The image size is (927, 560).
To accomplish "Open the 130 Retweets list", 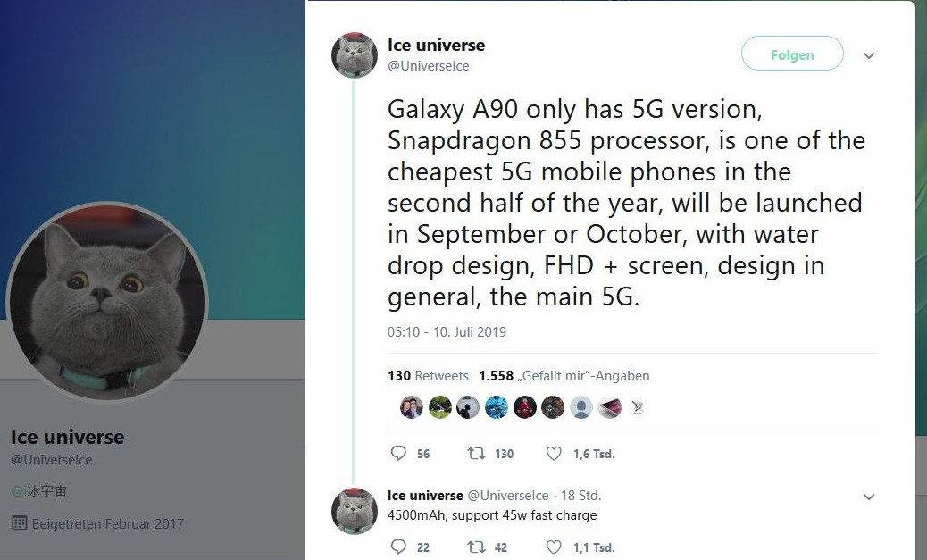I will tap(428, 375).
